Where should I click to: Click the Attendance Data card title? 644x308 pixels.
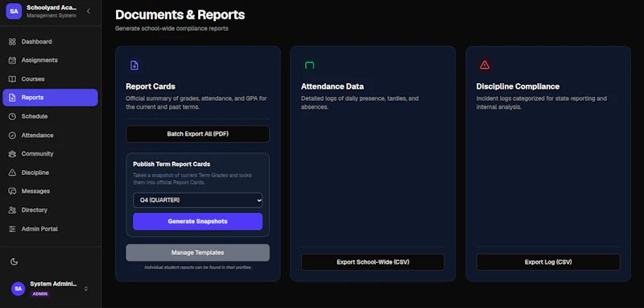(x=332, y=87)
